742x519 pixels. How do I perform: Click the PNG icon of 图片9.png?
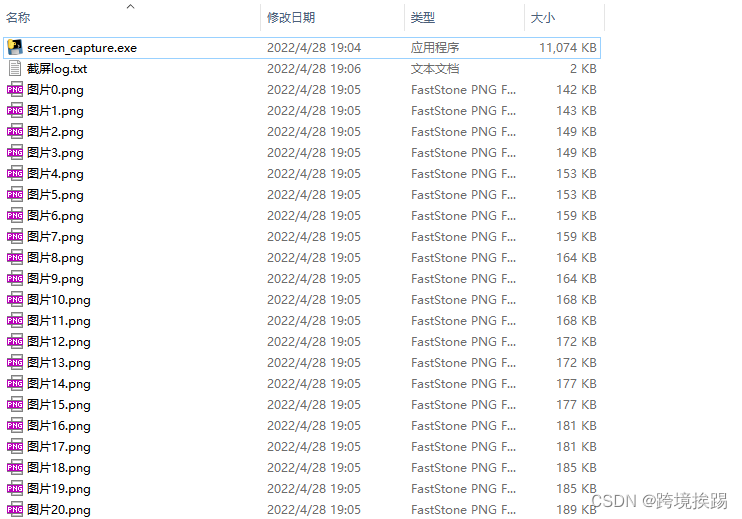[x=15, y=279]
